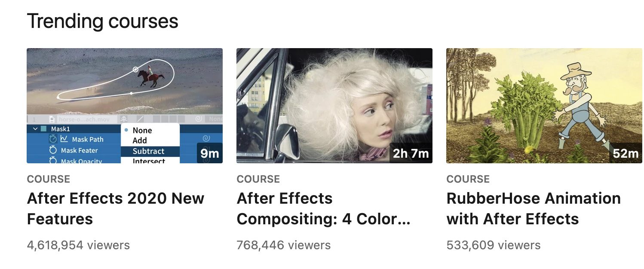Click the graph icon next to Mask Path

click(64, 139)
